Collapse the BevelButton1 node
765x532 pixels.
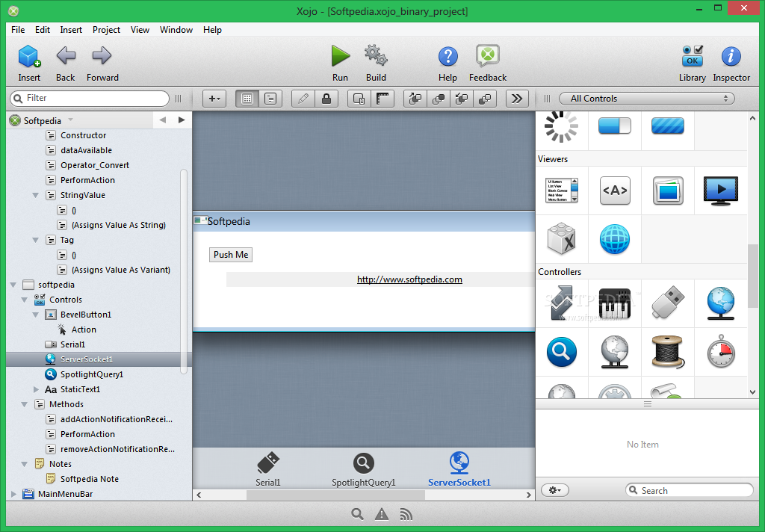pos(36,315)
